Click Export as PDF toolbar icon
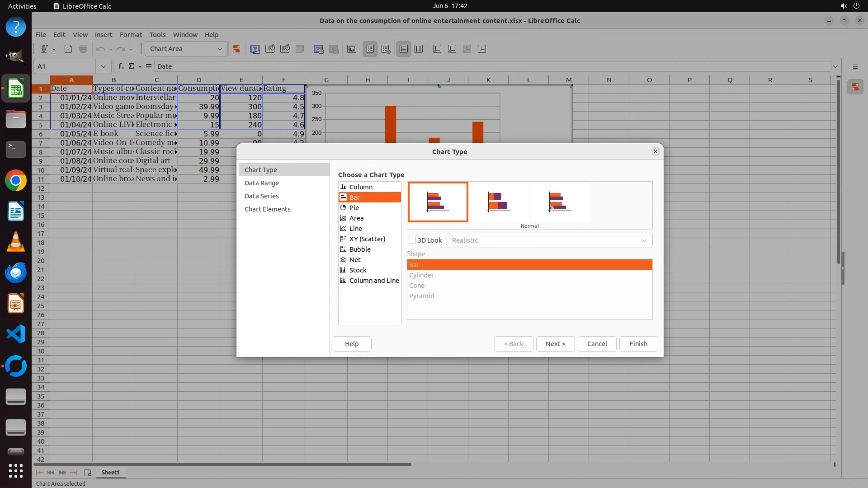This screenshot has width=868, height=488. pos(68,49)
